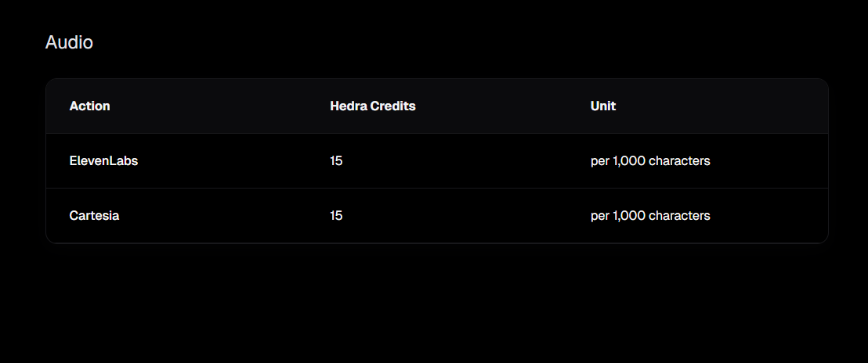
Task: Click the Labs part of ElevenLabs
Action: [x=124, y=161]
